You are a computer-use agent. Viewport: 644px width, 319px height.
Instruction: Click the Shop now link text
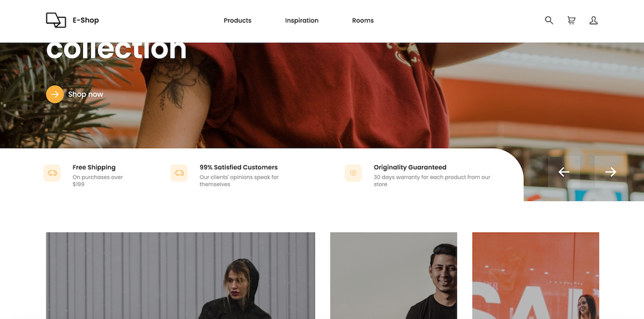click(86, 94)
